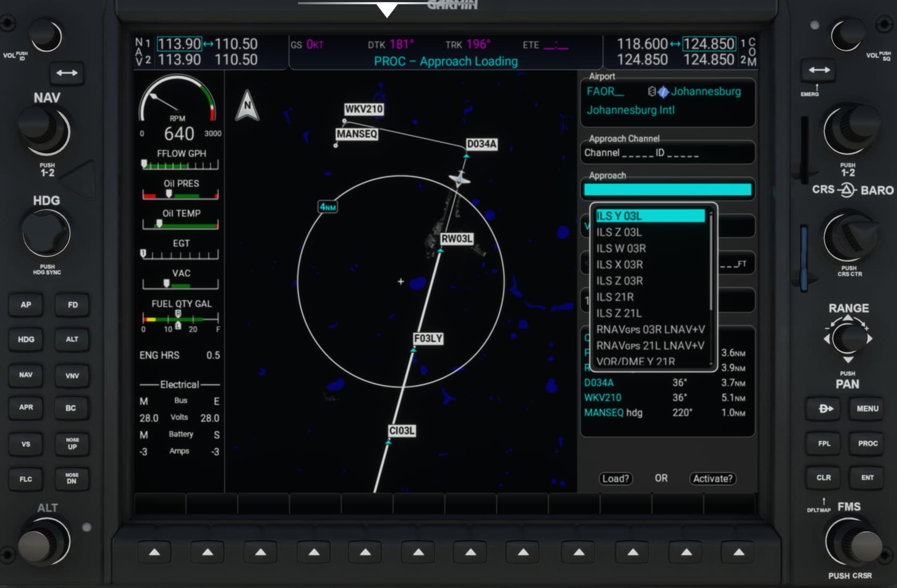Select VOR/DME Y 21R approach
Viewport: 897px width, 588px height.
pyautogui.click(x=651, y=361)
